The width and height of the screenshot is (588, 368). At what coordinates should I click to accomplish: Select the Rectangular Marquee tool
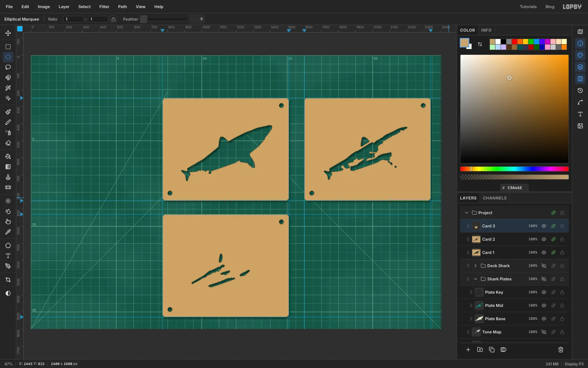coord(8,47)
